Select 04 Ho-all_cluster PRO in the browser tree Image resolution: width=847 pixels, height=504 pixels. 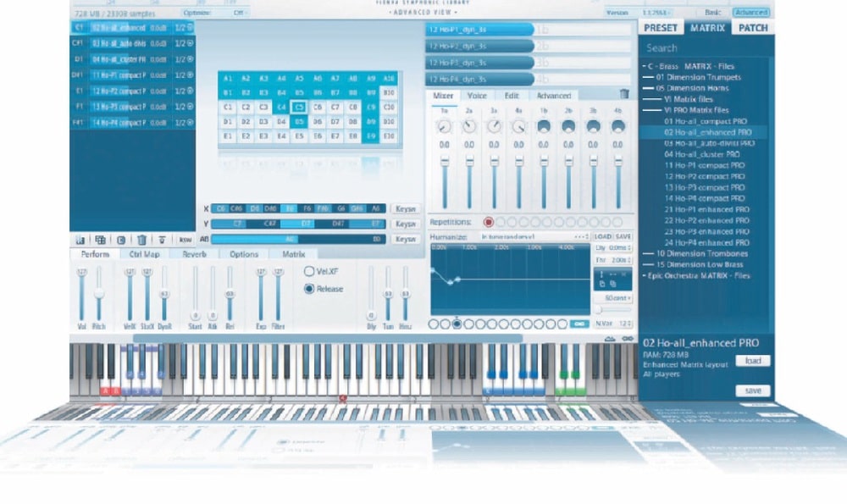[x=701, y=154]
